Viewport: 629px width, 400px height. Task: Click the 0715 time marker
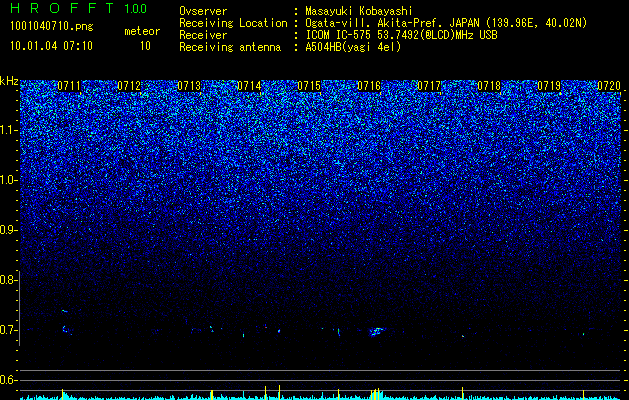309,86
